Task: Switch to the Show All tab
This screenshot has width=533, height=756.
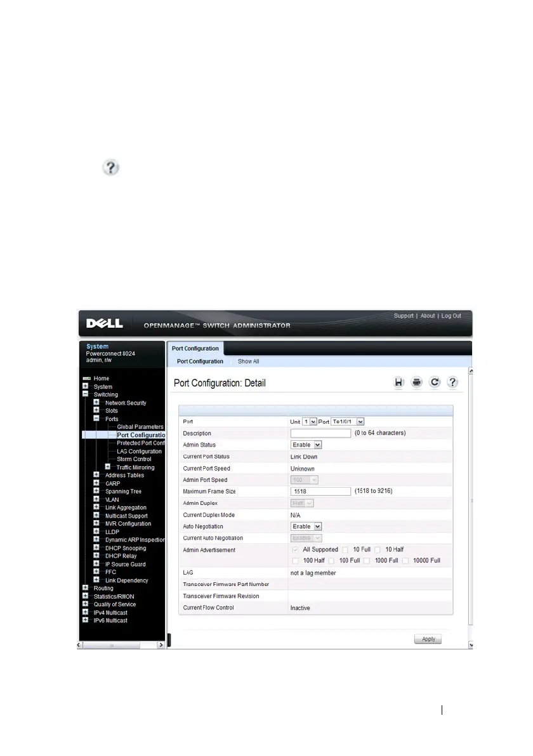Action: [248, 362]
